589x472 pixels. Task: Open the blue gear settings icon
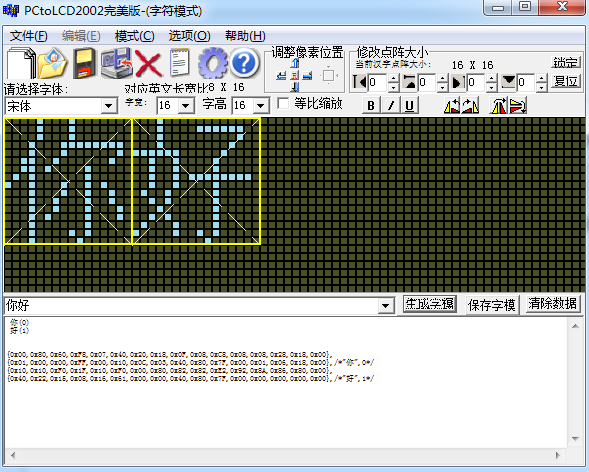pyautogui.click(x=213, y=63)
